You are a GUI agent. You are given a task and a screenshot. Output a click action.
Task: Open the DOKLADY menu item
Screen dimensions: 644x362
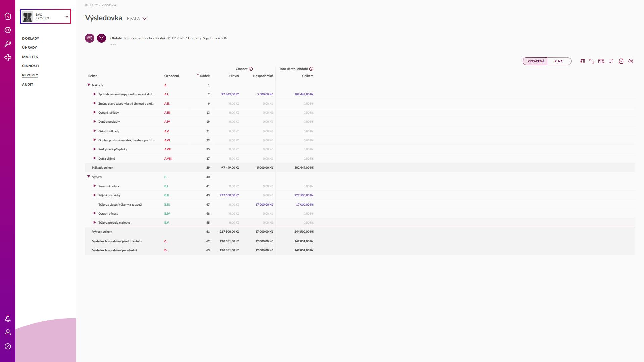coord(31,38)
